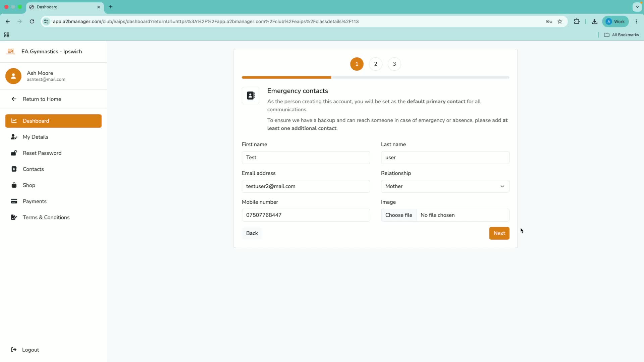Click the EA Gymnastics - Ipswich title

[x=52, y=52]
